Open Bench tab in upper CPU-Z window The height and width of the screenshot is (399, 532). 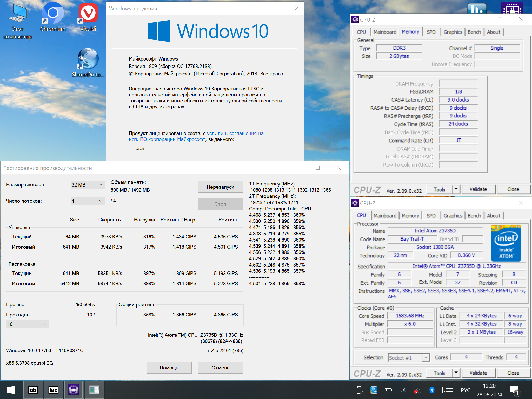[x=474, y=32]
